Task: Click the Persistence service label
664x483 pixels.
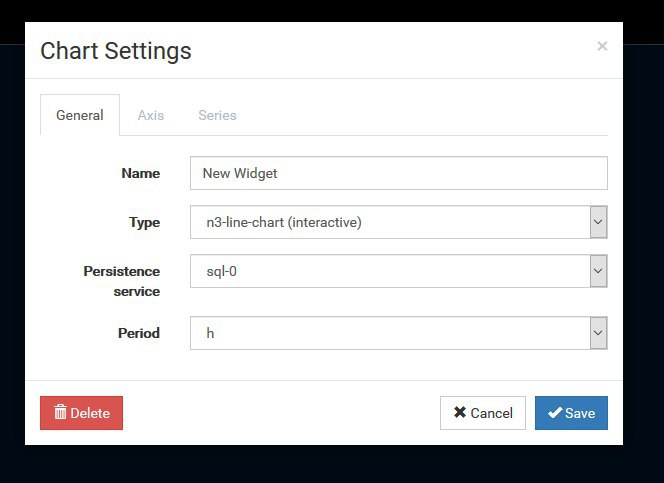Action: (x=122, y=281)
